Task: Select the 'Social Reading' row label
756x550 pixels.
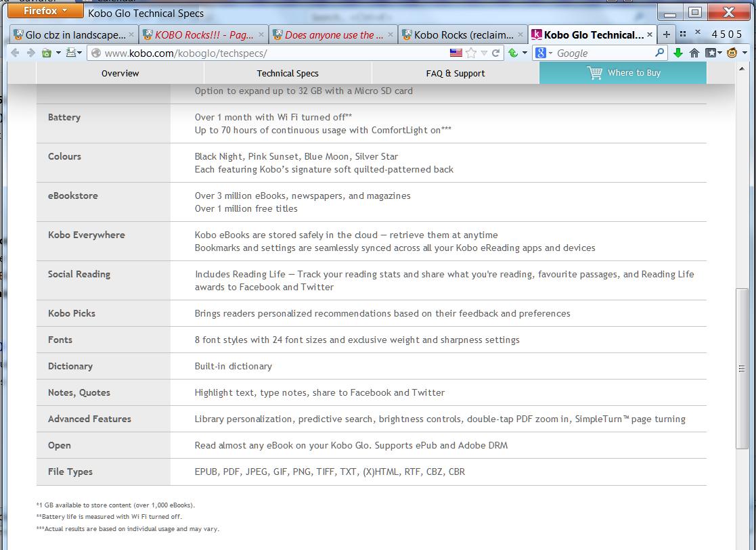Action: [x=79, y=274]
